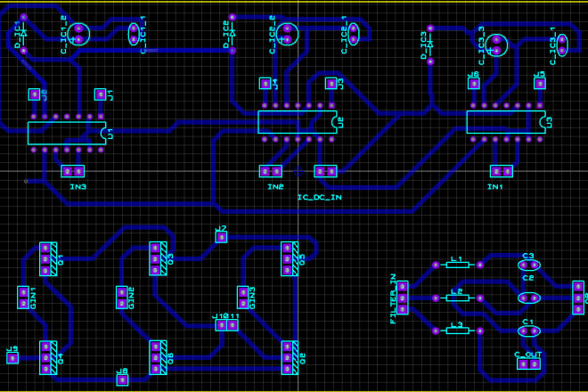Select the U3 IC package outline
The height and width of the screenshot is (392, 588).
coord(506,122)
